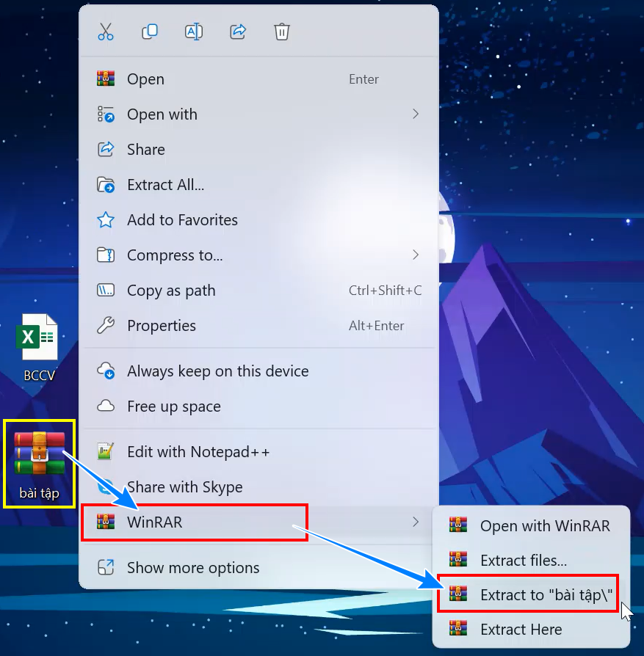Select Edit with Notepad++

tap(258, 452)
